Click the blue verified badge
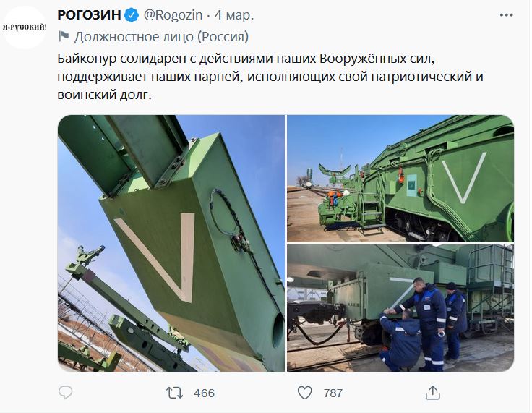532x413 pixels. (x=132, y=16)
